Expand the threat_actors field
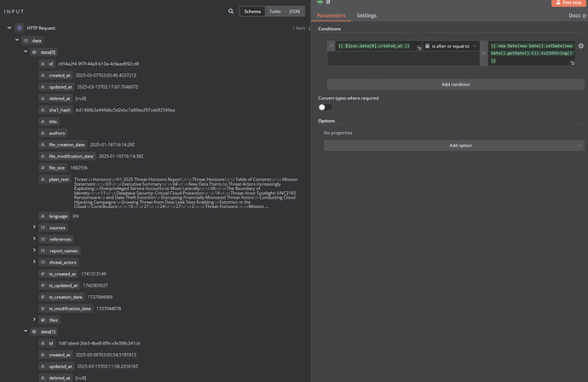Screen dimensions: 588x382 coord(34,262)
